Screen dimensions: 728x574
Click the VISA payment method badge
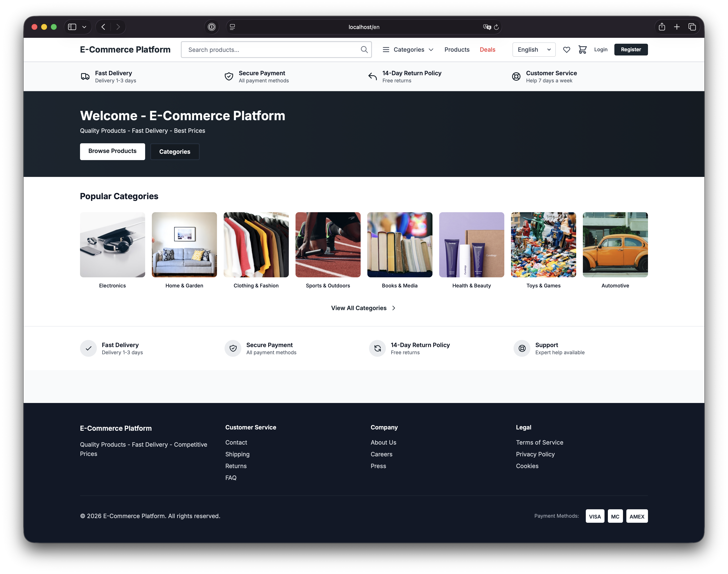[595, 516]
